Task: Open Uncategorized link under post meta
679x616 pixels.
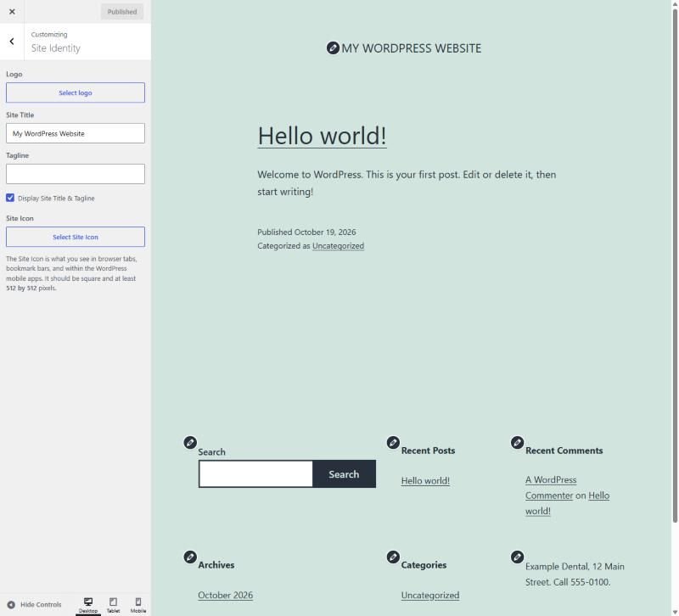Action: [338, 246]
